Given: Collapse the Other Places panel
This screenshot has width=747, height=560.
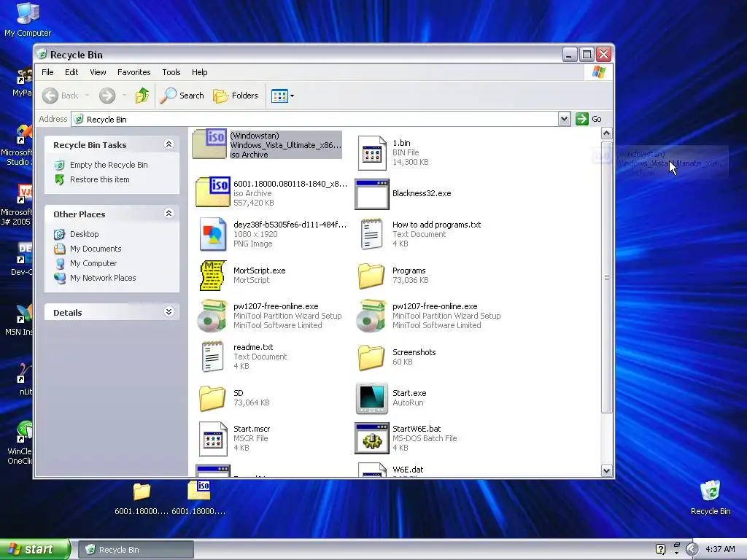Looking at the screenshot, I should [x=169, y=214].
